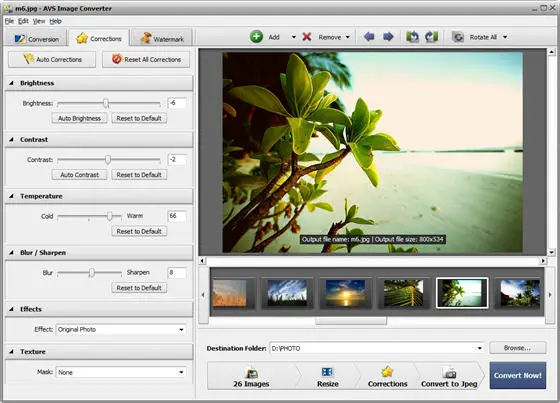The image size is (560, 403).
Task: Open the Edit menu
Action: 23,21
